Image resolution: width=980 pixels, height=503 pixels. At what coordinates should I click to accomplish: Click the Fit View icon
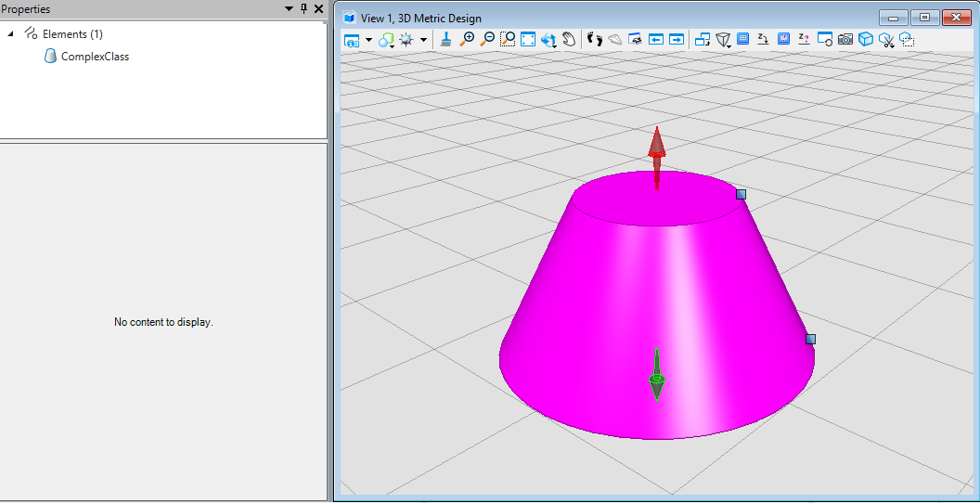[x=528, y=39]
